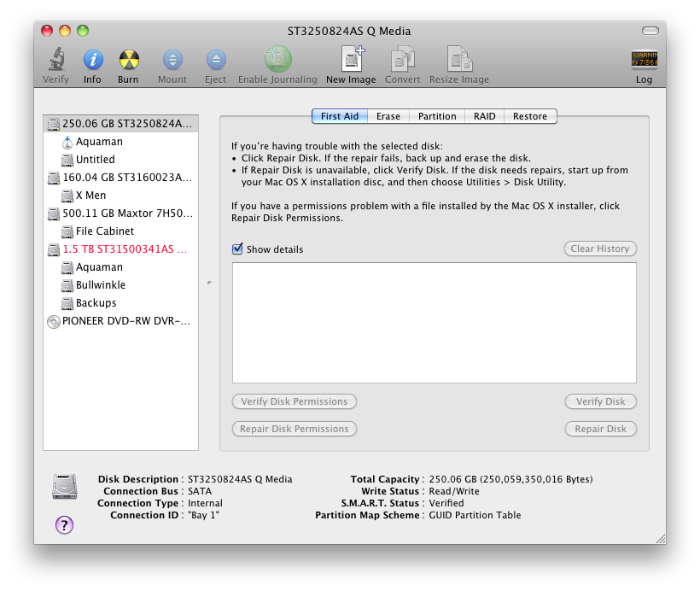The height and width of the screenshot is (591, 700).
Task: Click the Clear History button
Action: 600,249
